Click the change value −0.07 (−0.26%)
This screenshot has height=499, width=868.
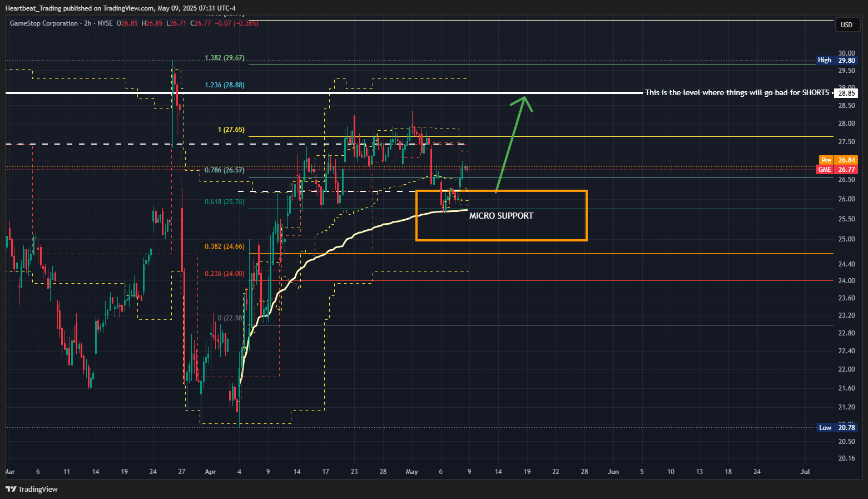pos(236,23)
